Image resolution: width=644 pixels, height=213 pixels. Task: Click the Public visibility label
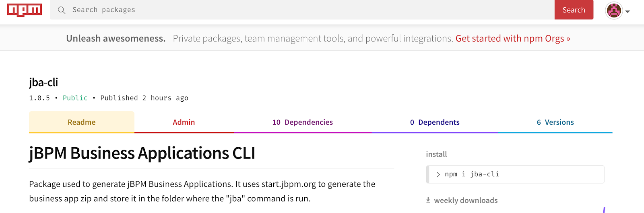75,98
